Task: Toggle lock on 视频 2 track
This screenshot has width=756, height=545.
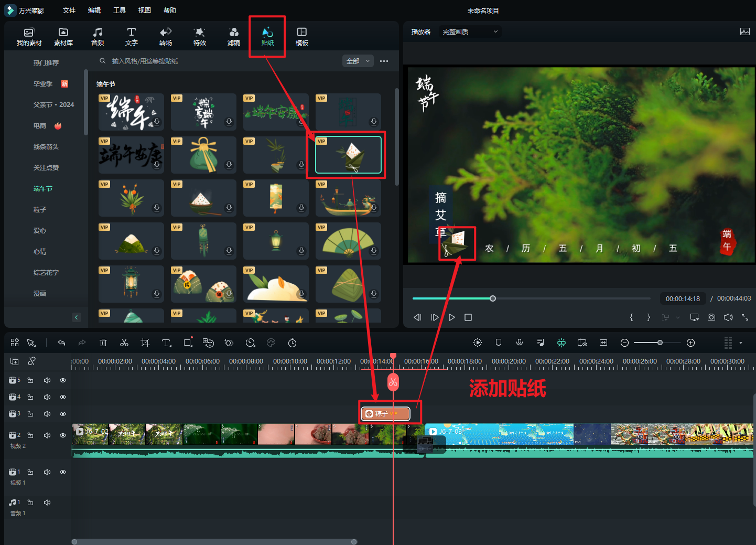Action: pos(30,435)
